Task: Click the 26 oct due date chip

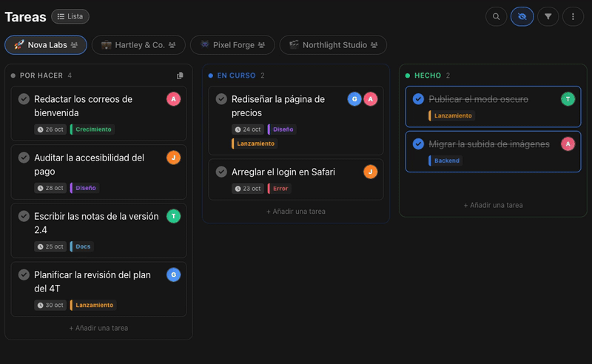Action: coord(50,129)
